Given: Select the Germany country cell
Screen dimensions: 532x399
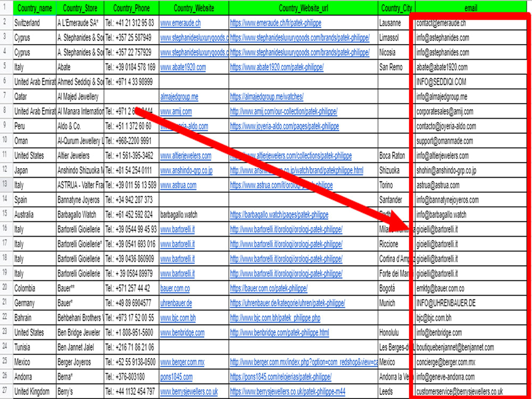Looking at the screenshot, I should pyautogui.click(x=35, y=303).
